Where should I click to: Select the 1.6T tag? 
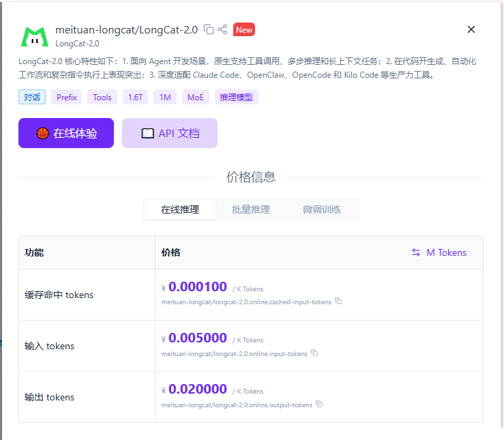[x=135, y=97]
